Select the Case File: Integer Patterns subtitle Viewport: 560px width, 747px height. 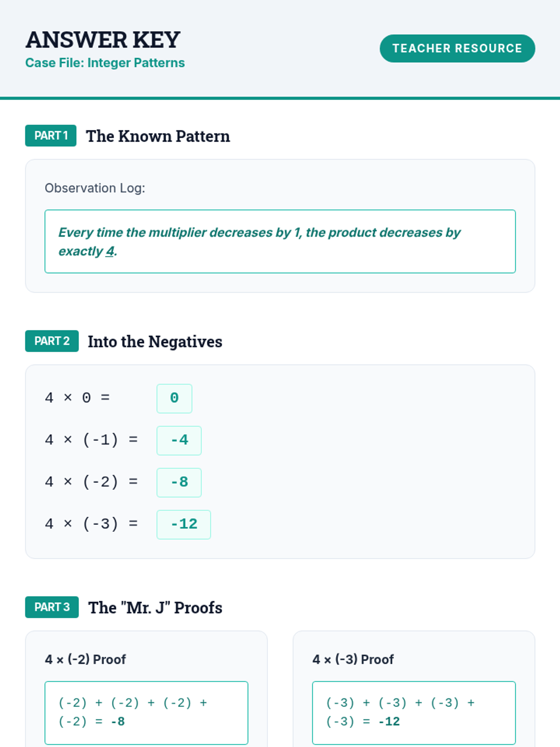tap(105, 63)
